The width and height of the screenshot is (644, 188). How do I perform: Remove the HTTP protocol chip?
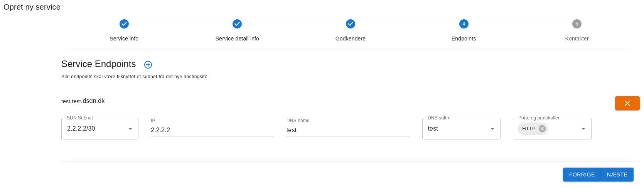[542, 129]
